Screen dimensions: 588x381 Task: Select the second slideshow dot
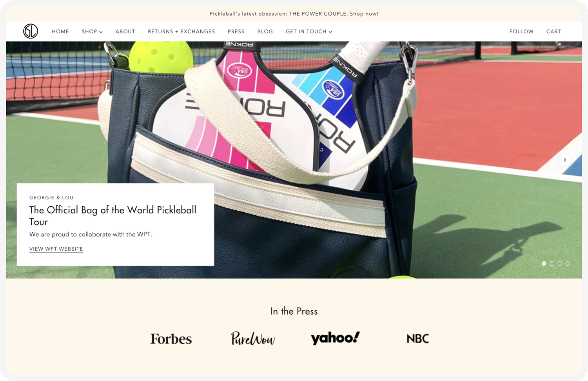[552, 263]
